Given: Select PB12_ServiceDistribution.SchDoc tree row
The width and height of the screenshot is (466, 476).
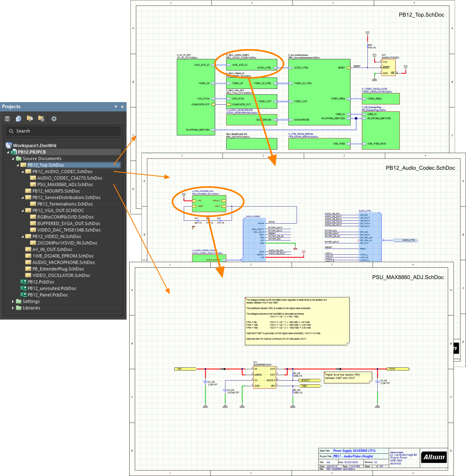Looking at the screenshot, I should point(67,197).
